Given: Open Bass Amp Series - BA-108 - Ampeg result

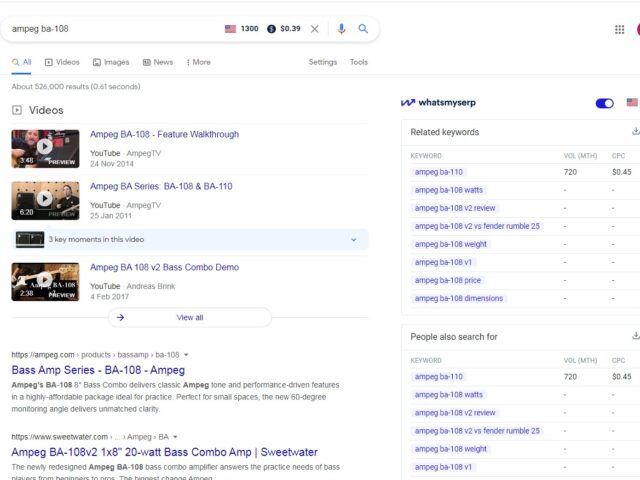Looking at the screenshot, I should pos(98,370).
